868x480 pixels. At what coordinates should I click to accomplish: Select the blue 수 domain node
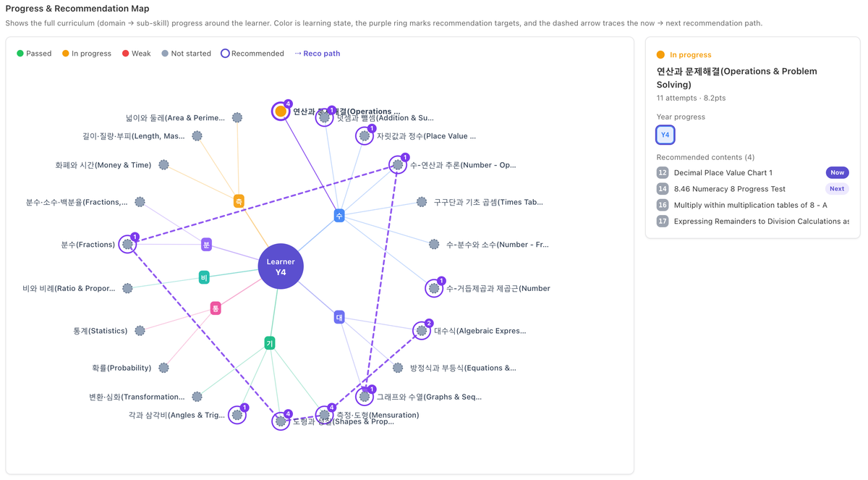pyautogui.click(x=339, y=216)
